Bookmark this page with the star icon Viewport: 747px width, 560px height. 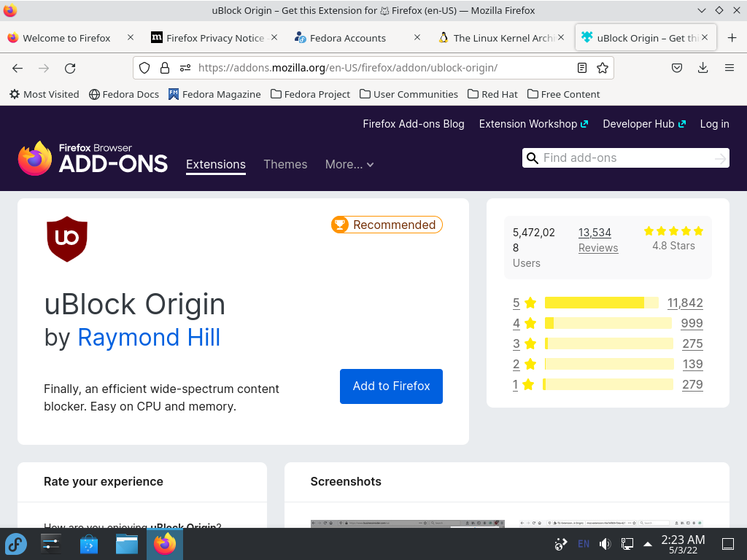click(x=603, y=68)
